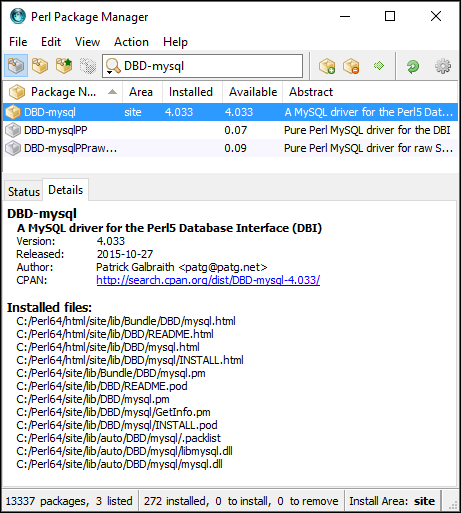The image size is (461, 513).
Task: Open the CPAN DBD-mysql-4.033 link
Action: click(208, 280)
